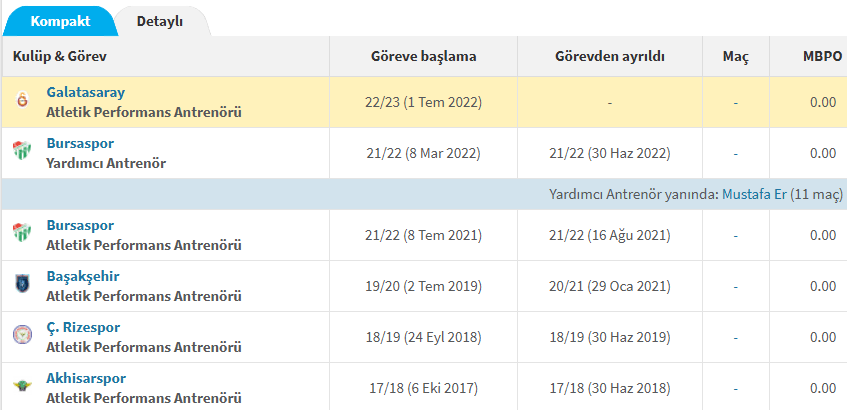Click the Galatasaray club crest icon
Viewport: 847px width, 410px height.
tap(22, 102)
